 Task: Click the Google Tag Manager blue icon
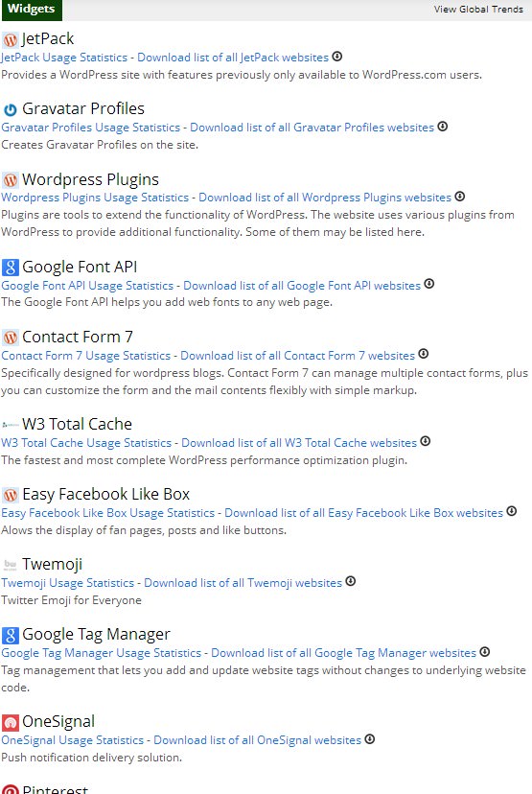11,635
